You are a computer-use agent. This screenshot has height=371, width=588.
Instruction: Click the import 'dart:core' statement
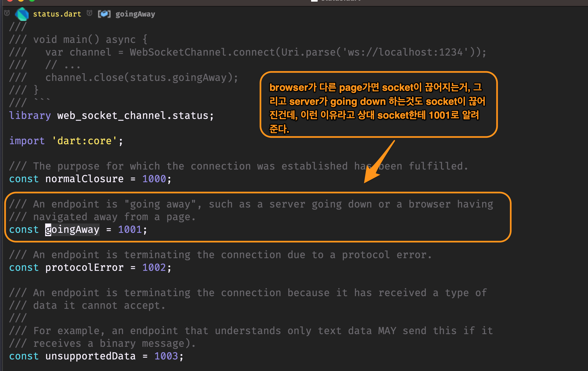(66, 141)
